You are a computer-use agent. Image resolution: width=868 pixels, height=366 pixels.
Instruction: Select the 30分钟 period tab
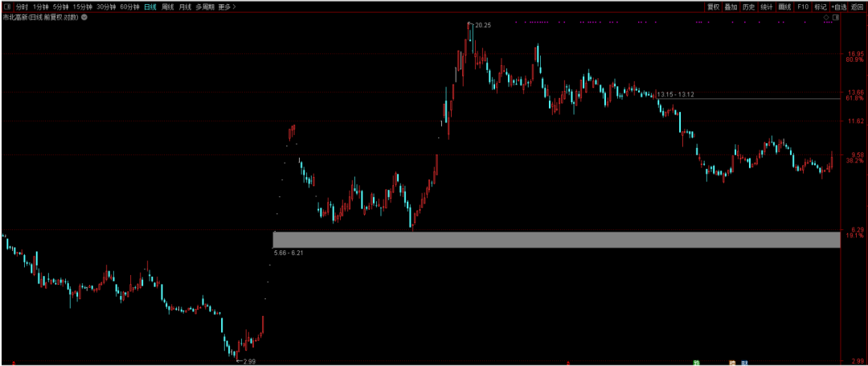106,7
